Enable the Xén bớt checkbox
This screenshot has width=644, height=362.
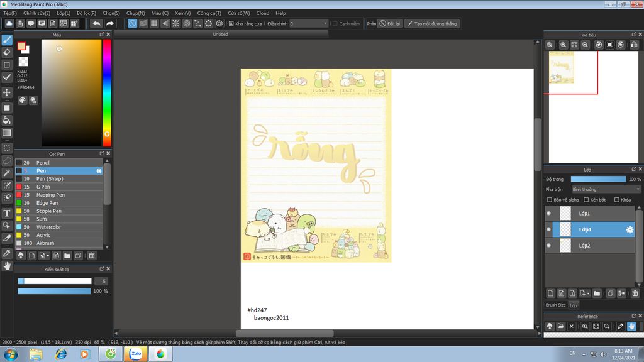click(x=586, y=200)
